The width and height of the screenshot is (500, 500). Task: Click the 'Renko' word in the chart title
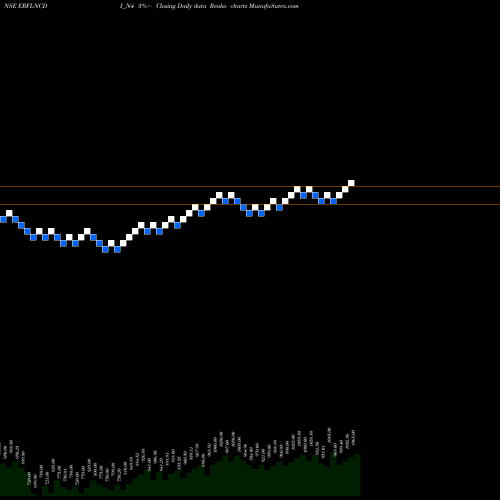point(218,6)
